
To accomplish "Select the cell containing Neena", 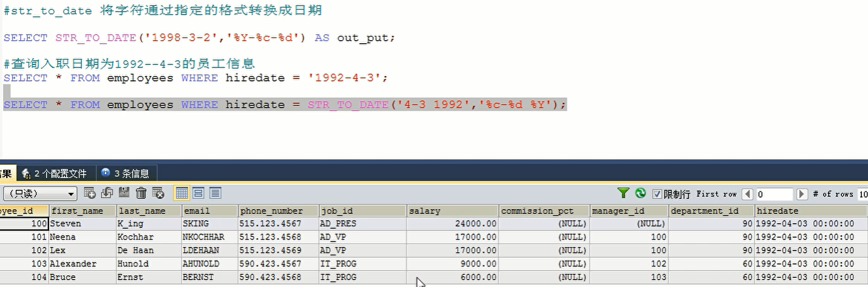I will pos(83,237).
